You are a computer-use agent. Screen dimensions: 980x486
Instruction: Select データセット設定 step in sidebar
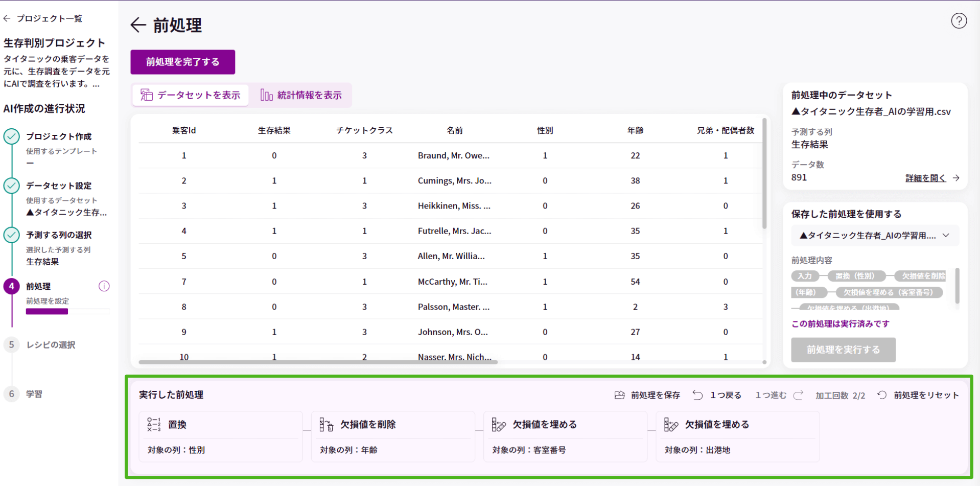59,186
